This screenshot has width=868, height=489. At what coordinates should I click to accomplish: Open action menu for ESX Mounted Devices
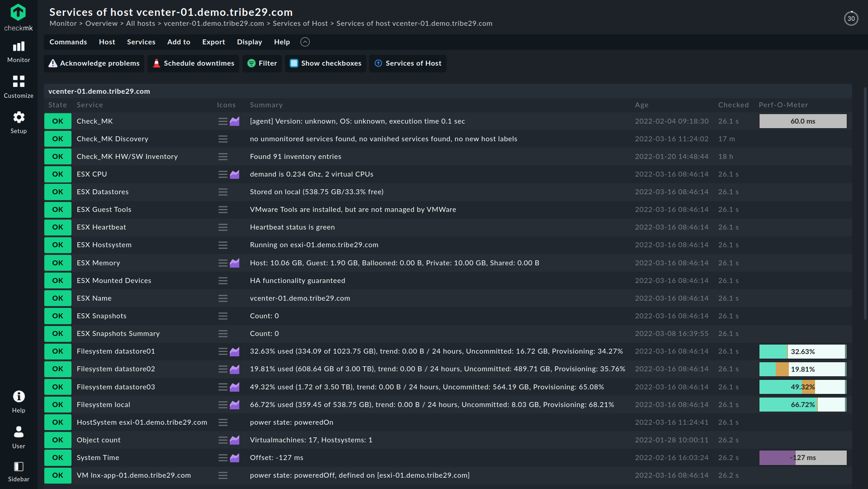pos(223,281)
